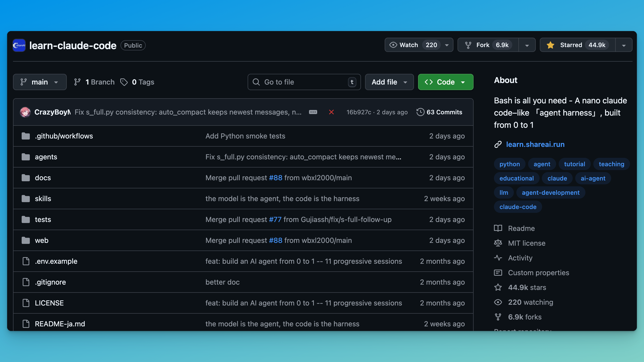Open the green Code dropdown

click(446, 82)
